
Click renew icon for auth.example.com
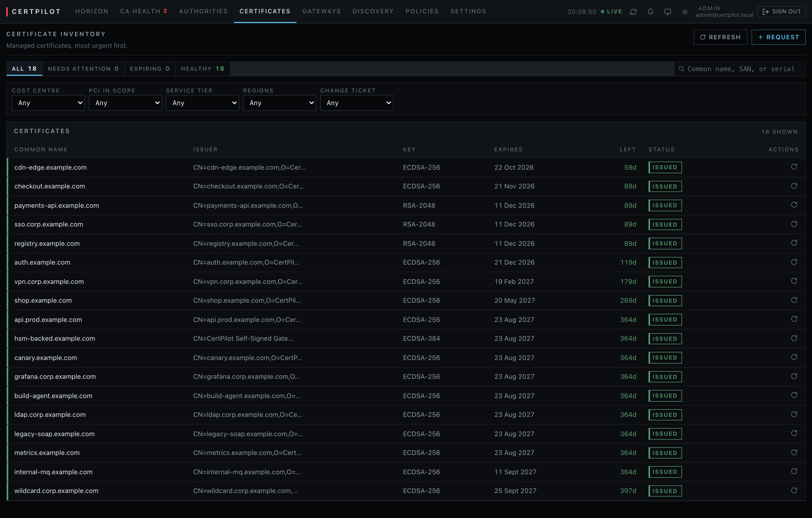(794, 263)
